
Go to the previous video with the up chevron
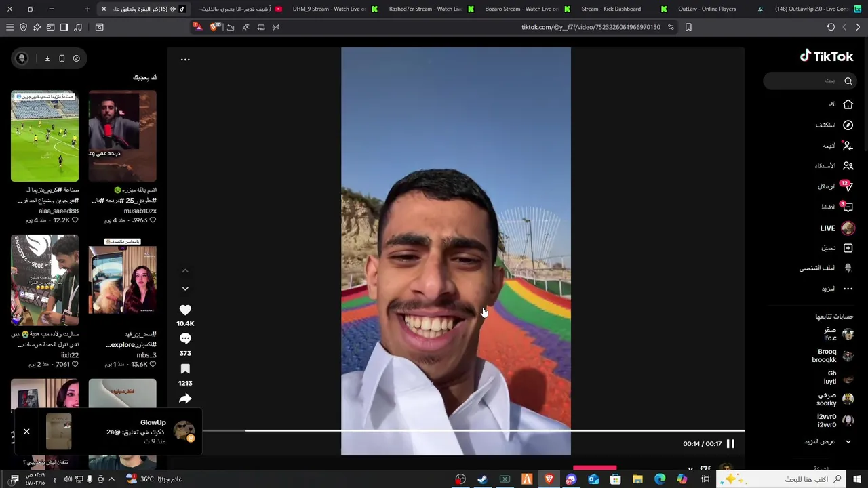185,270
